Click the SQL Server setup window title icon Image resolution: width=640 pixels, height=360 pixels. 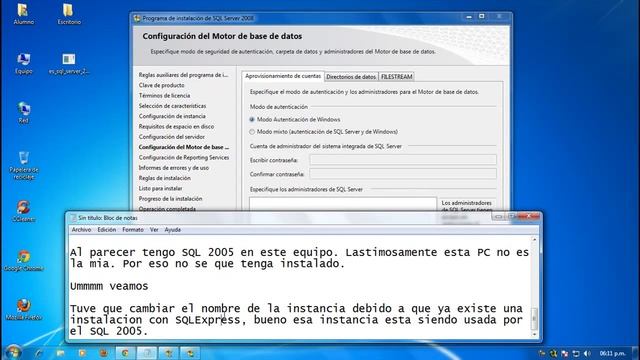[x=138, y=18]
